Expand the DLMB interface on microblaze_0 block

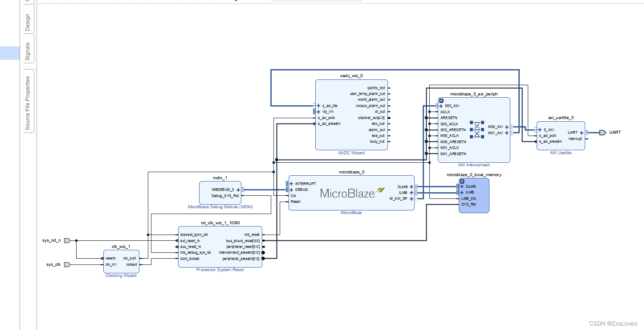(412, 187)
